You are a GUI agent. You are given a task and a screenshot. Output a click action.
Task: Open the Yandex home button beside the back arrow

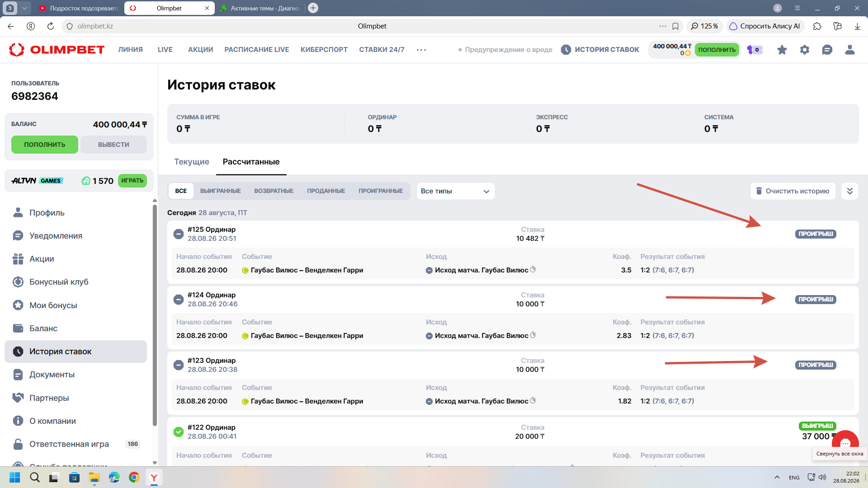pos(31,26)
